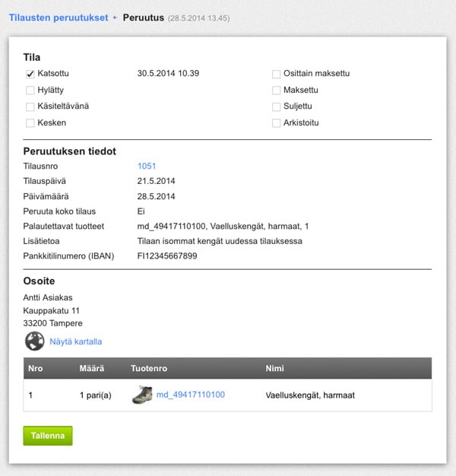Check the Hylätty checkbox

(30, 90)
